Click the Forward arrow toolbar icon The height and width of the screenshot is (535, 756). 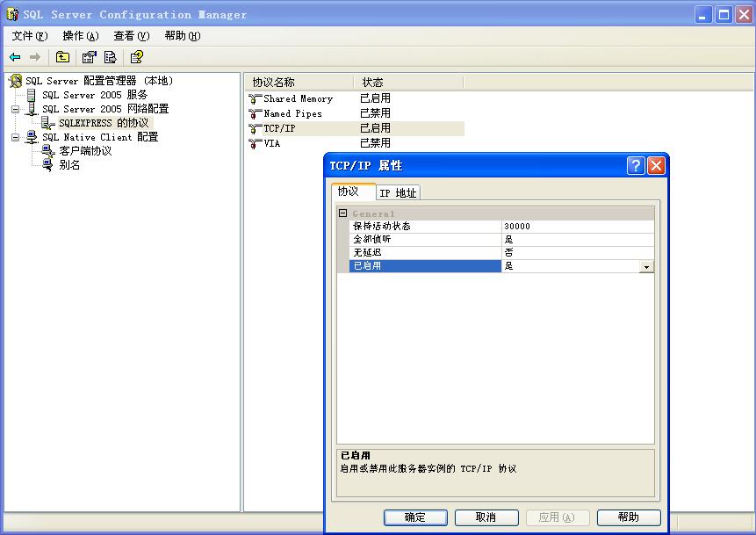pos(35,57)
